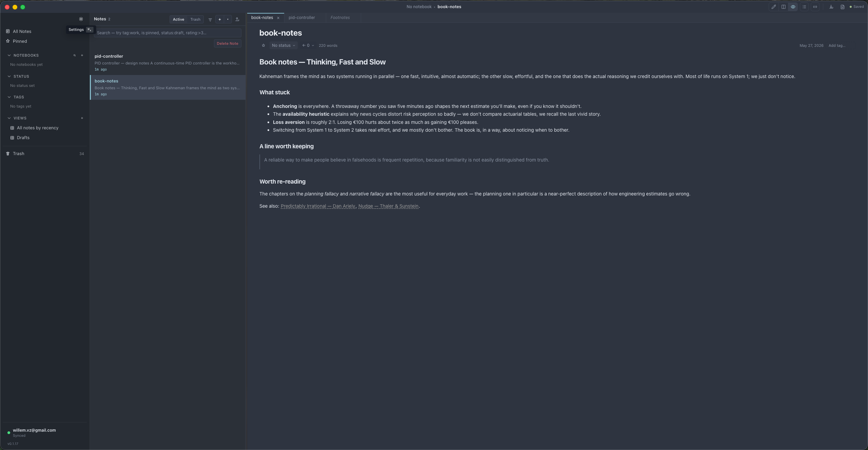Toggle preview mode with the eye icon

point(793,7)
